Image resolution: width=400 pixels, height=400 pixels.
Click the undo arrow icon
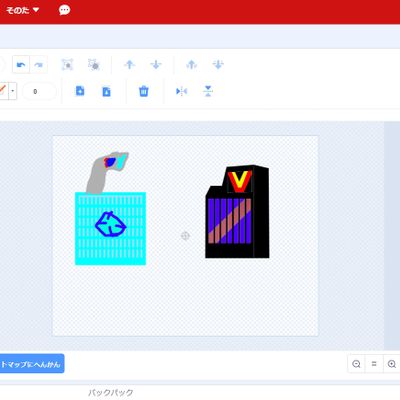tap(21, 65)
